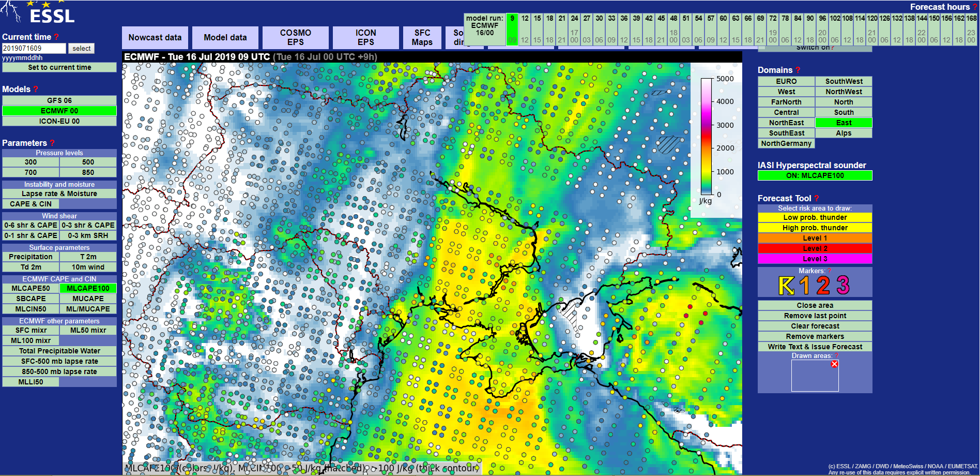Pick magenta Level 3 risk area
The width and height of the screenshot is (980, 476).
coord(815,259)
